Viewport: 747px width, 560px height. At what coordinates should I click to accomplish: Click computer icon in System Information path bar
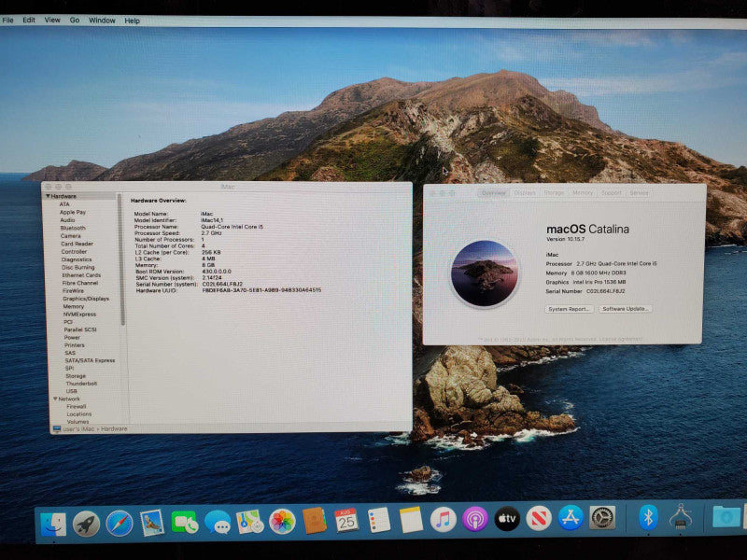57,429
